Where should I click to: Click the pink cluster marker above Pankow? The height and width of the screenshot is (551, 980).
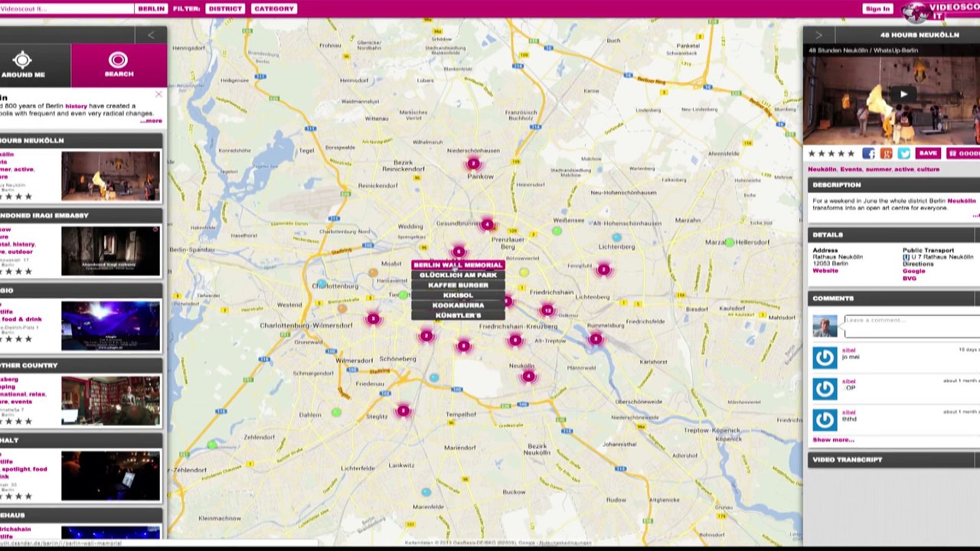point(473,164)
